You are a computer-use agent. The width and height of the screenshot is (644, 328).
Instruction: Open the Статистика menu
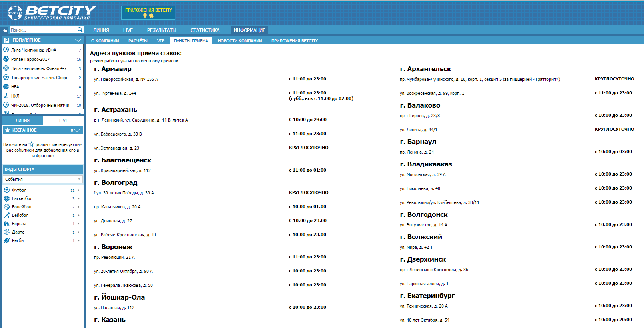205,30
